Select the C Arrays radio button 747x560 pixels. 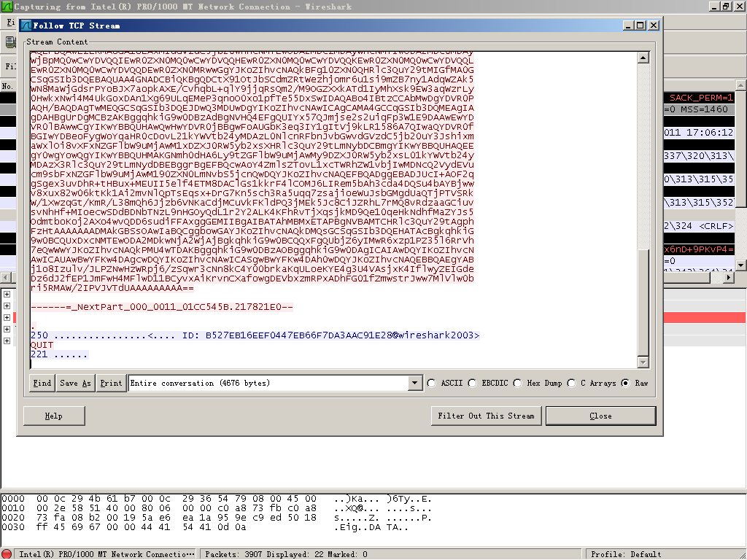(572, 383)
